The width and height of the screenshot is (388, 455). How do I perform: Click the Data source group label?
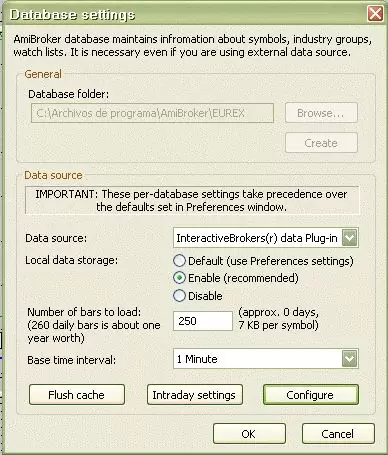(x=53, y=175)
